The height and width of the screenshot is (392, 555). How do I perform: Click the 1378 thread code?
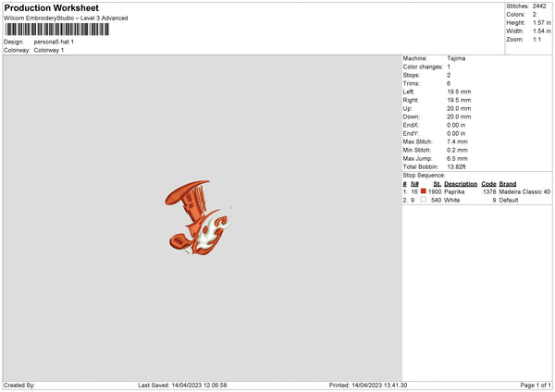pos(489,191)
